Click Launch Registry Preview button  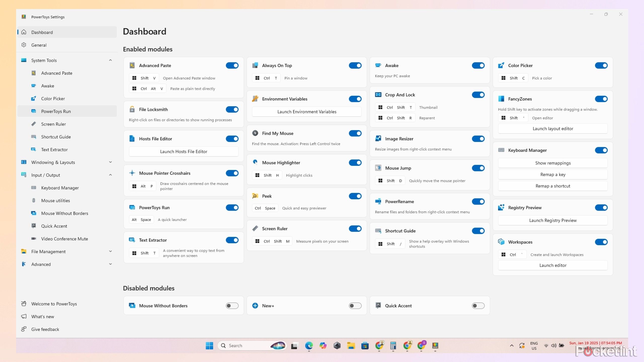click(x=553, y=220)
